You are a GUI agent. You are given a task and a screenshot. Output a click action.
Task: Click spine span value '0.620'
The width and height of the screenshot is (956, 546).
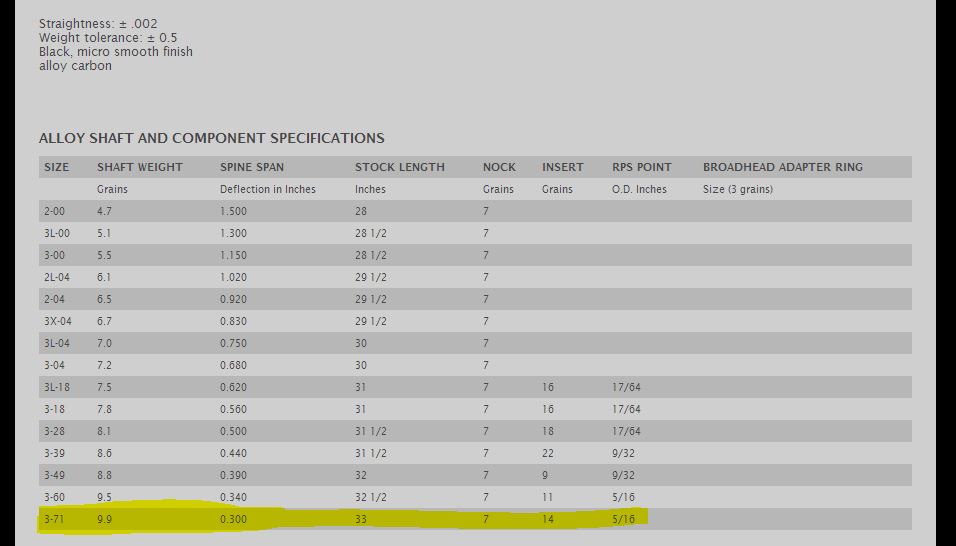point(234,387)
